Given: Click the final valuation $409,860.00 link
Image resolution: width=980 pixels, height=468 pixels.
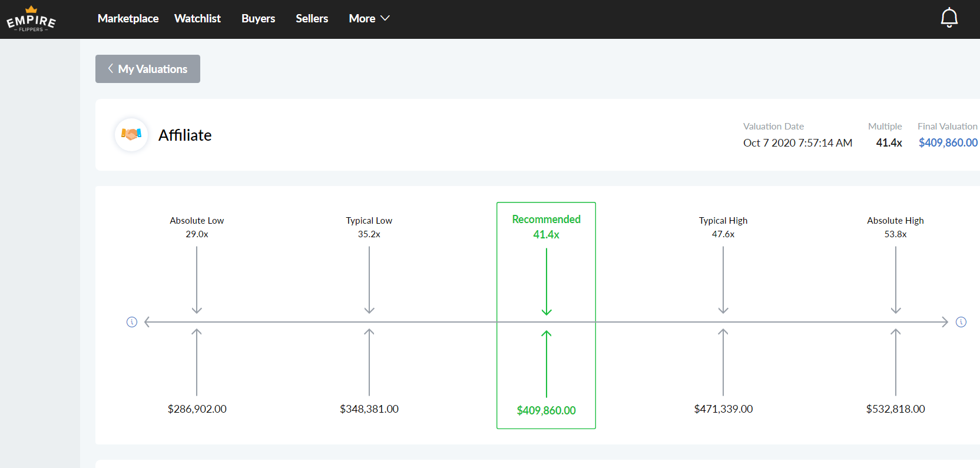Looking at the screenshot, I should [x=948, y=142].
